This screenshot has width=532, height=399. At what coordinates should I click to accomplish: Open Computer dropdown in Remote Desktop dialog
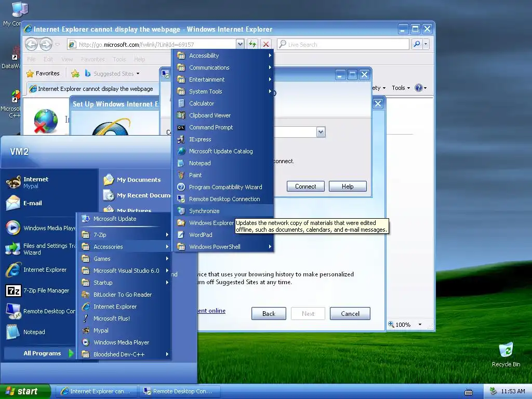click(x=321, y=132)
